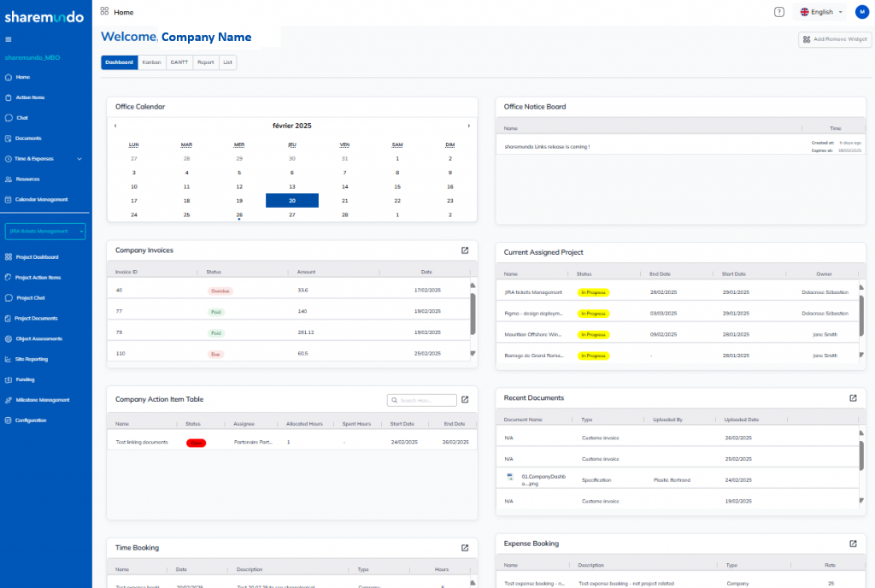Open Milestone Management in sidebar
Screen dimensions: 875x588
pyautogui.click(x=42, y=400)
